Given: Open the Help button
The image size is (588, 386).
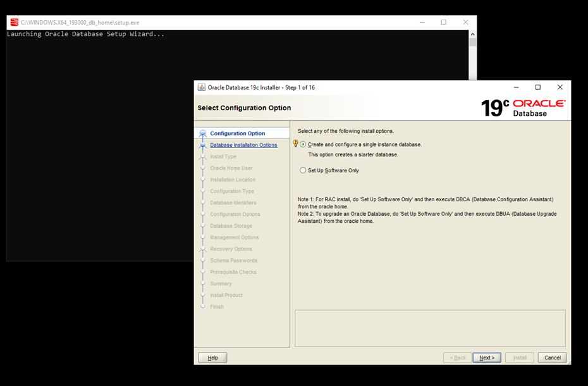Looking at the screenshot, I should [212, 358].
